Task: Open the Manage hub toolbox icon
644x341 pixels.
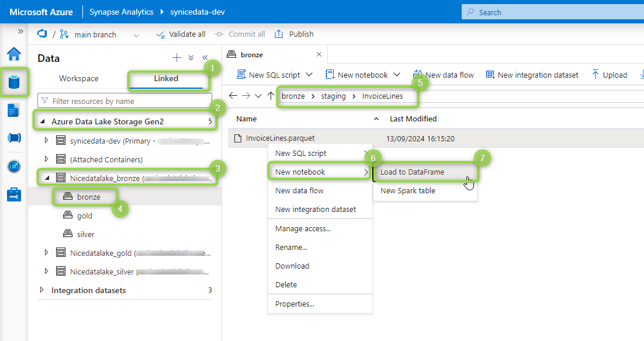Action: (14, 194)
